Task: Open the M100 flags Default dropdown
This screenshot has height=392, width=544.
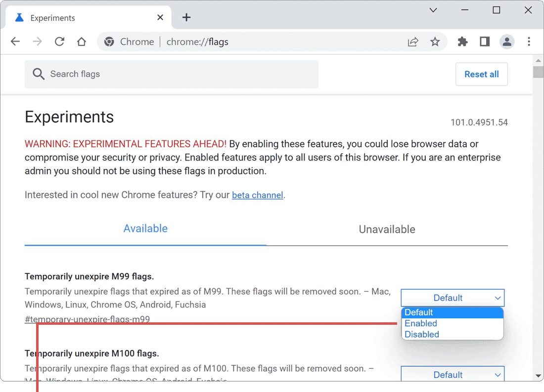Action: click(453, 374)
